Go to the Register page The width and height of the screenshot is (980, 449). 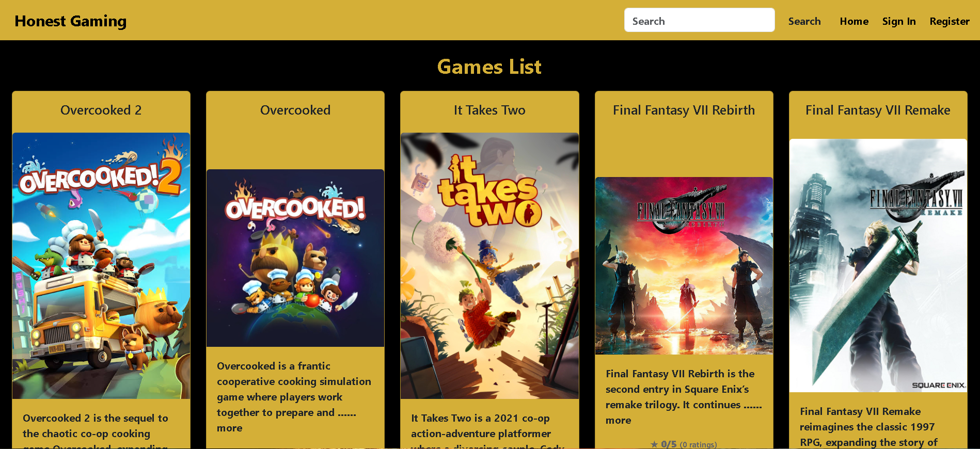click(x=949, y=21)
